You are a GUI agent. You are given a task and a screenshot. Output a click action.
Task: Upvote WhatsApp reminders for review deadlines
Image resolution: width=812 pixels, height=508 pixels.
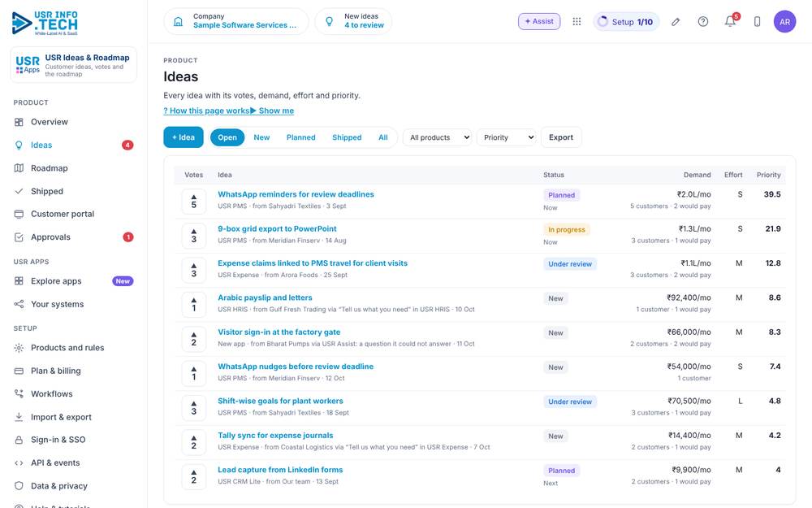194,201
